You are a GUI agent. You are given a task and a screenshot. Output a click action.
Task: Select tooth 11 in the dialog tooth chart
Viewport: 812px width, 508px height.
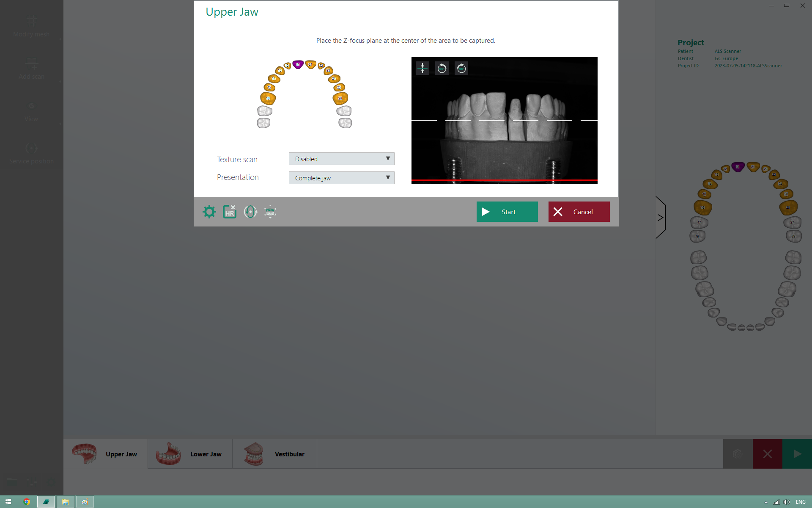click(x=298, y=64)
